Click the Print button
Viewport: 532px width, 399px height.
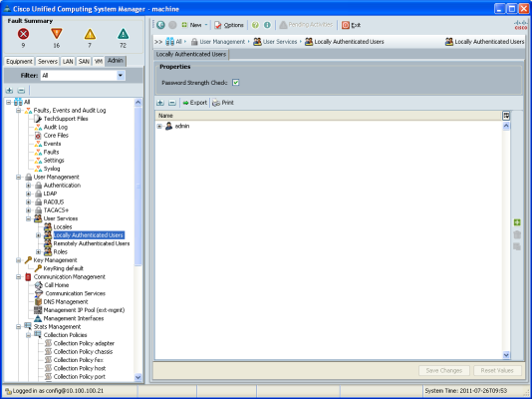coord(223,103)
